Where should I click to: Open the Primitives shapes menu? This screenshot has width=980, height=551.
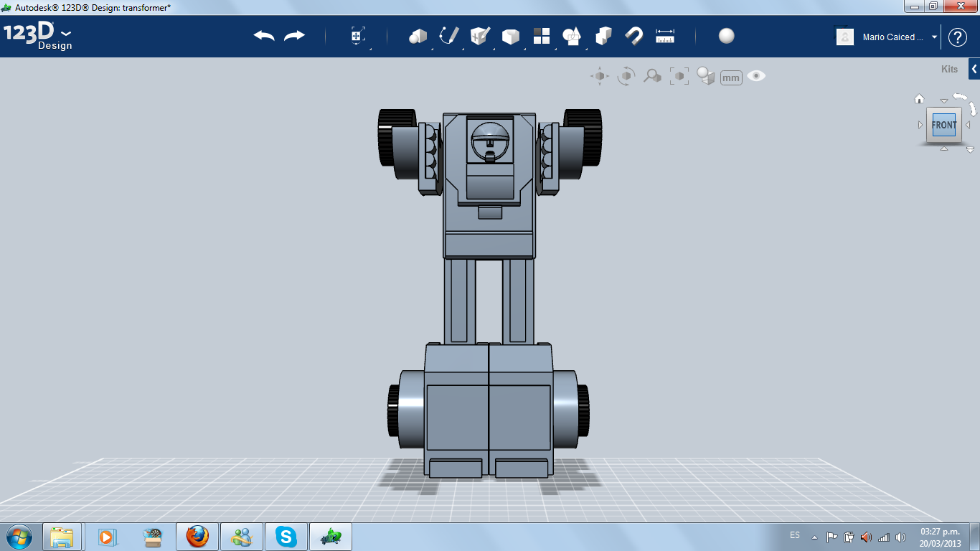(x=418, y=37)
